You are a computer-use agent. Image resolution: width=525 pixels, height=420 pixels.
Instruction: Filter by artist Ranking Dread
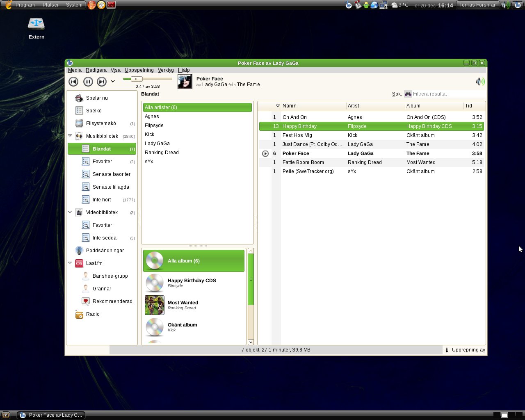(197, 153)
